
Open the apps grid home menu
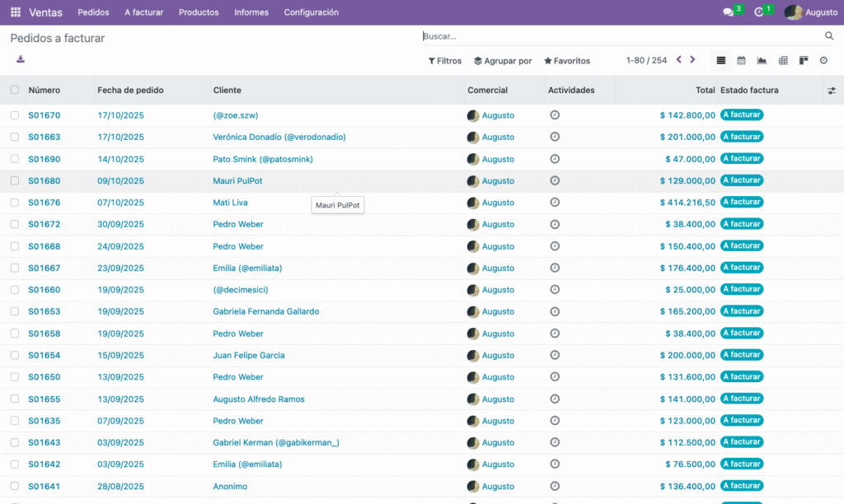coord(16,12)
